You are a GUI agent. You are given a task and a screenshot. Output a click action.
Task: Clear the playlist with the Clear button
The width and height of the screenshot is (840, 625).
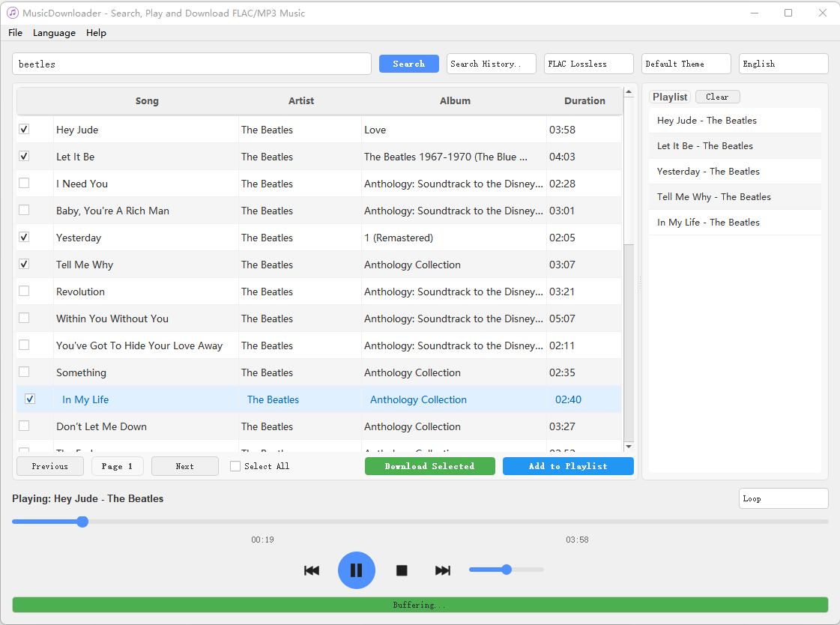click(x=717, y=97)
